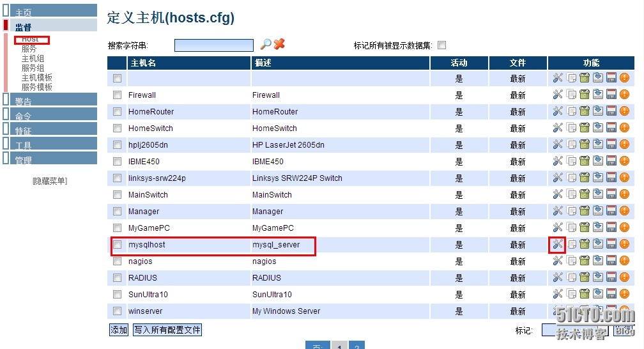Expand the 特征 menu section

click(x=54, y=129)
